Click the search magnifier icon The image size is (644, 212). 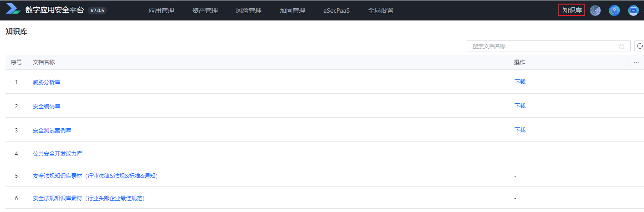(x=621, y=46)
